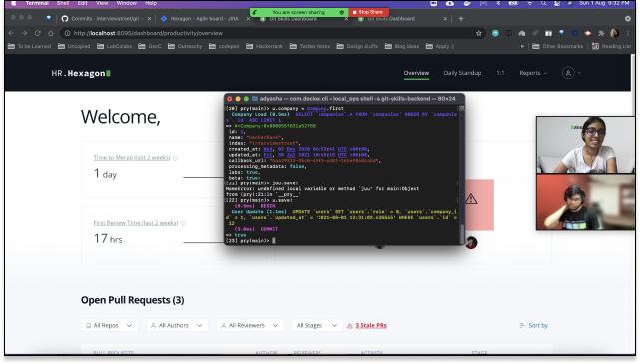Close the GitHub Commits browser tab
The image size is (640, 364).
point(149,19)
